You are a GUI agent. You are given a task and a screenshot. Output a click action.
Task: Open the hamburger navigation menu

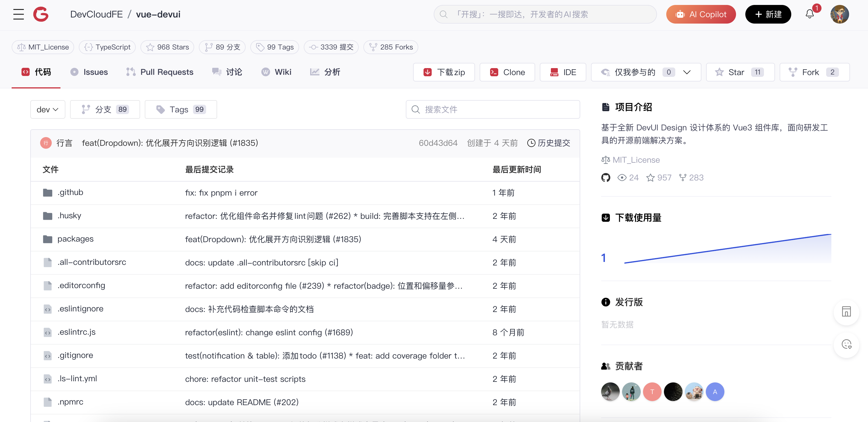[19, 14]
